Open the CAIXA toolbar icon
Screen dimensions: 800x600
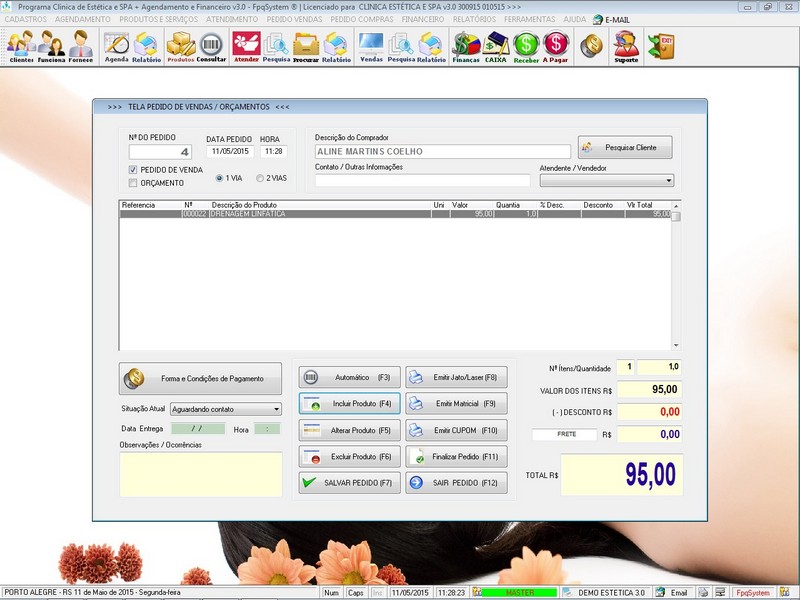point(495,46)
